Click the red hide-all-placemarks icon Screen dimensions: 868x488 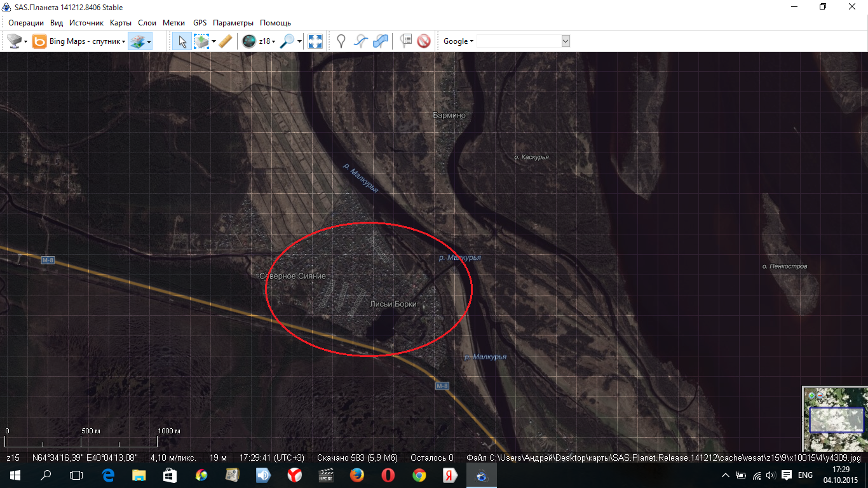coord(424,41)
